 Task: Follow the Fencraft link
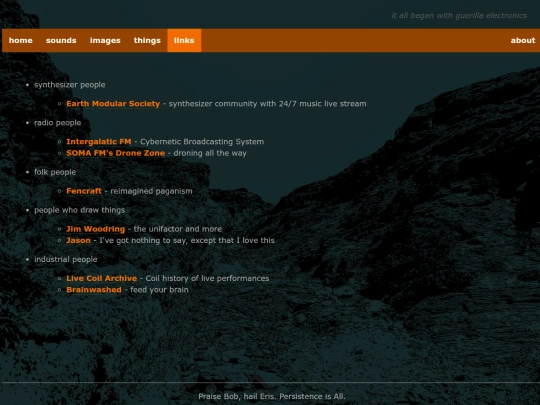pos(84,191)
